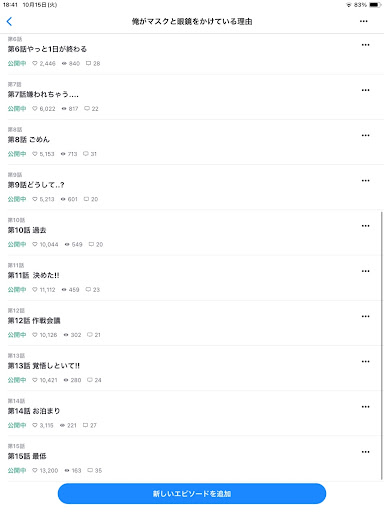Open the three-dot menu for 第9話 どうして..?
384x512 pixels.
click(x=365, y=181)
